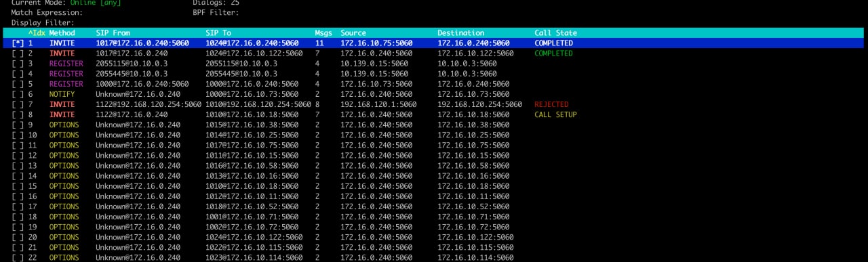
Task: Click SIP To 1023@172.16.10.114:5060
Action: click(254, 258)
